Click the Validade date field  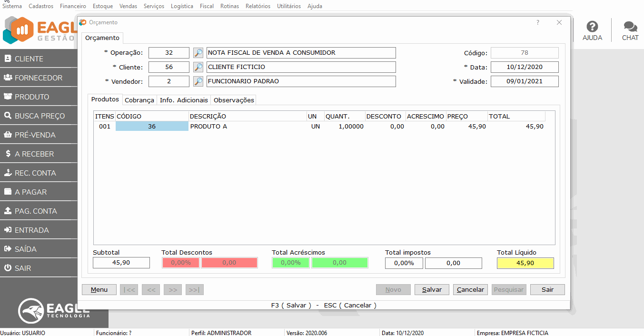tap(525, 81)
